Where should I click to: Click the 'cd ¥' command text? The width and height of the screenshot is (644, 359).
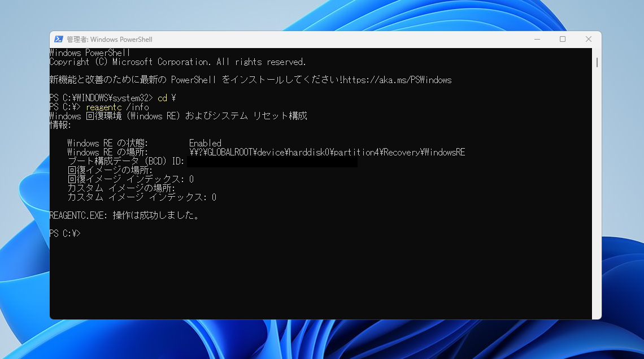click(x=167, y=98)
